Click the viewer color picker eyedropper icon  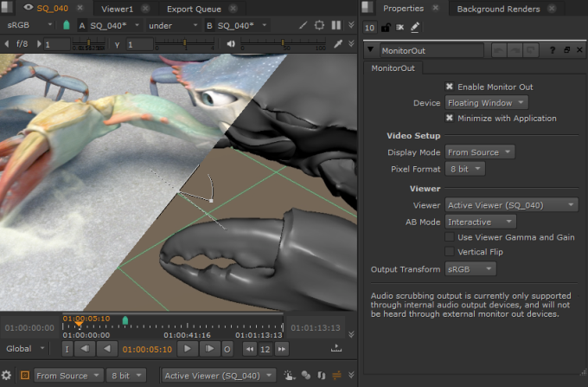338,43
